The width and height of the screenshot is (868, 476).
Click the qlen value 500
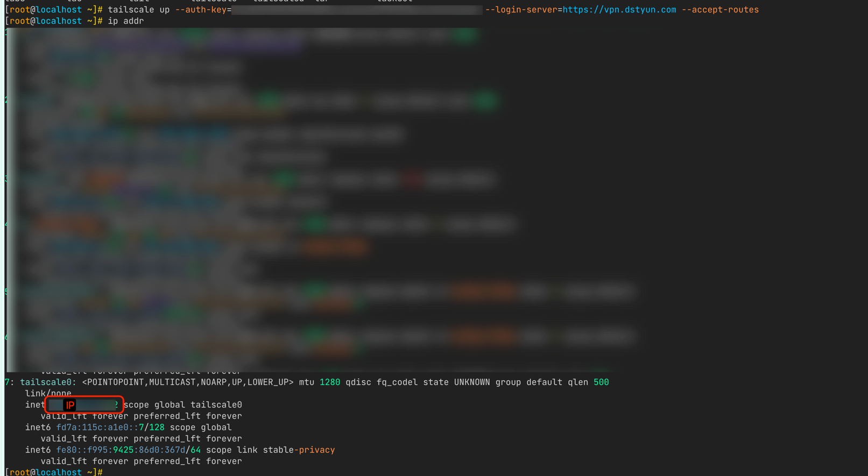click(601, 382)
